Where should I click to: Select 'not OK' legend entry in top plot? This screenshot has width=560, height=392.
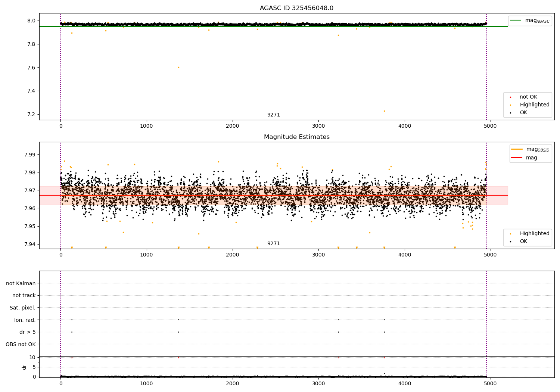point(528,97)
